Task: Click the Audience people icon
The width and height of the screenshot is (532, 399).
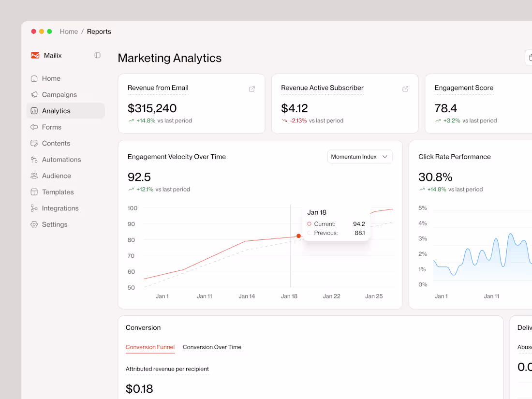Action: 34,176
